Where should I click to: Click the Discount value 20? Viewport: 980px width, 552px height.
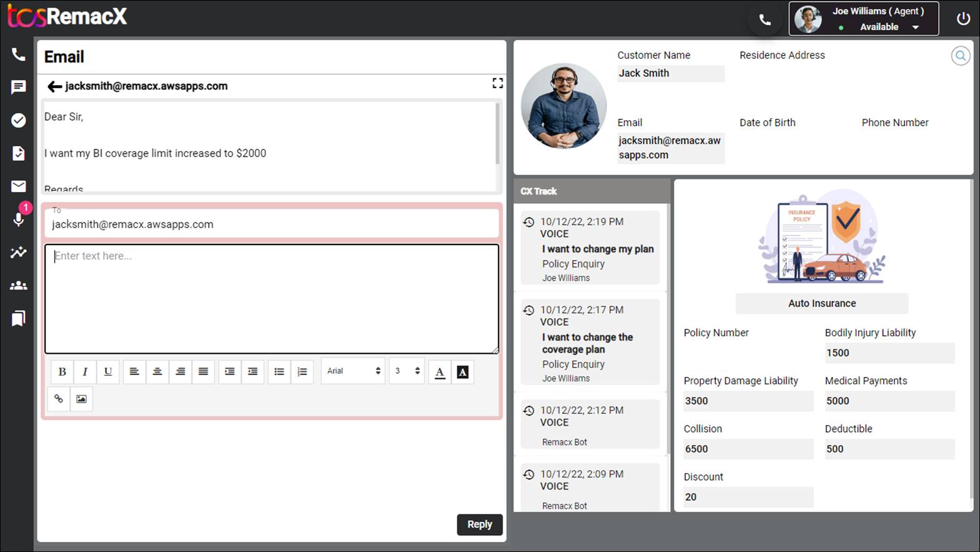click(x=748, y=497)
